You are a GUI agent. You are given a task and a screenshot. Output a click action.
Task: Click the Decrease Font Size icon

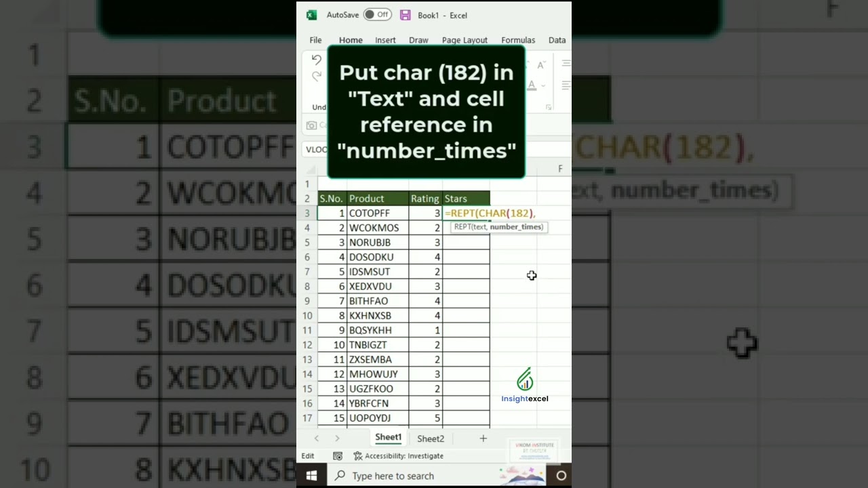540,66
